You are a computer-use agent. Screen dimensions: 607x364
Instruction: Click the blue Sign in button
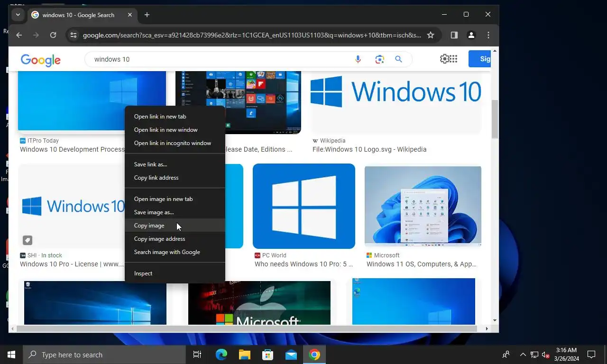click(480, 59)
